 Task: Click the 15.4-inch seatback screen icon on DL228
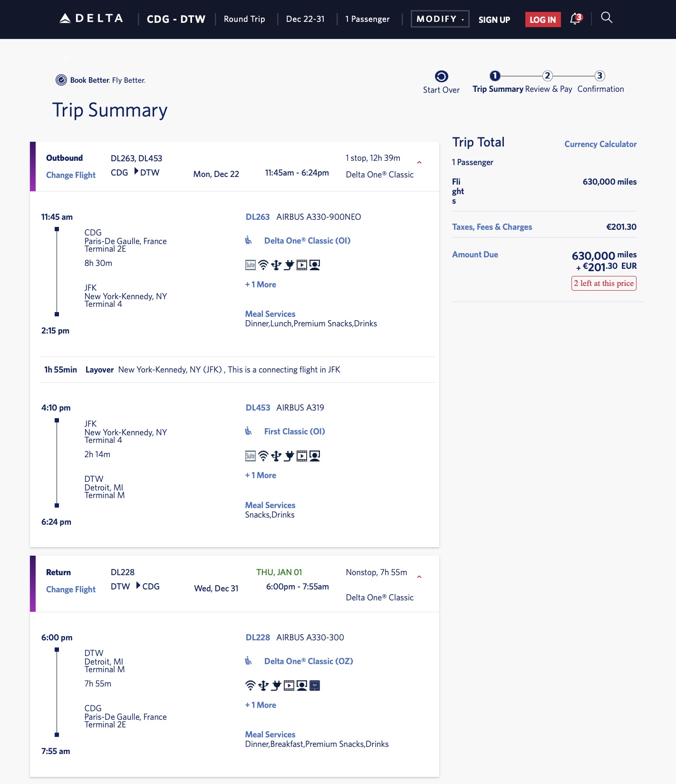[x=315, y=686]
